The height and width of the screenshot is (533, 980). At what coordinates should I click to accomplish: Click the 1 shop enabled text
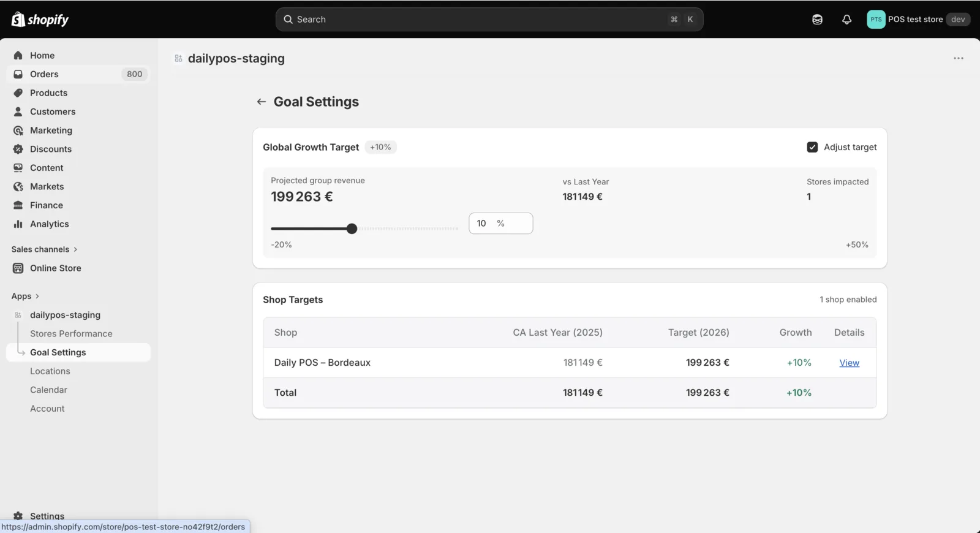point(848,300)
